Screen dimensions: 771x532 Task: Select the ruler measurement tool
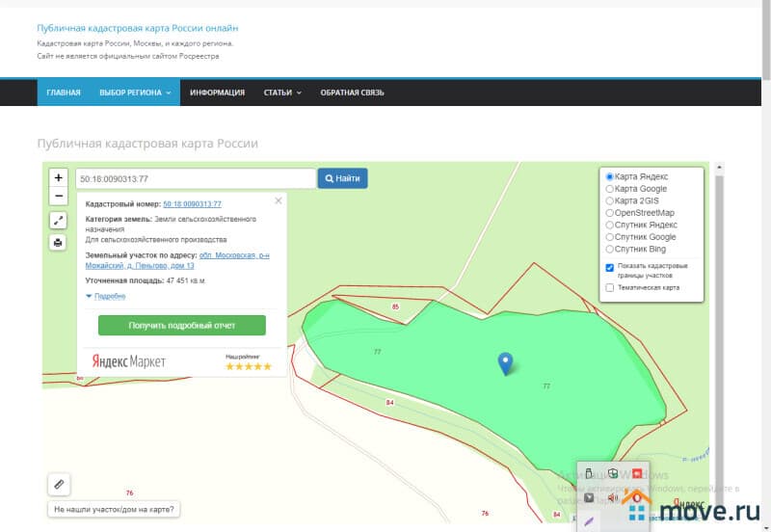click(x=59, y=484)
